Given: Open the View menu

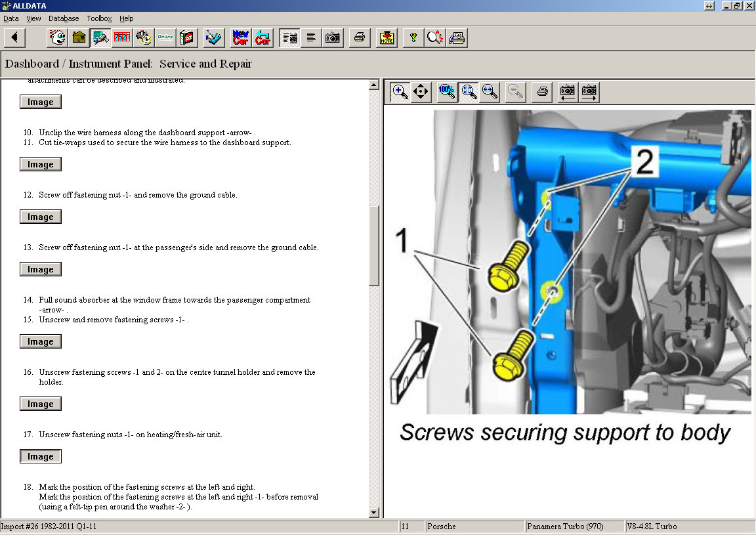Looking at the screenshot, I should point(33,18).
